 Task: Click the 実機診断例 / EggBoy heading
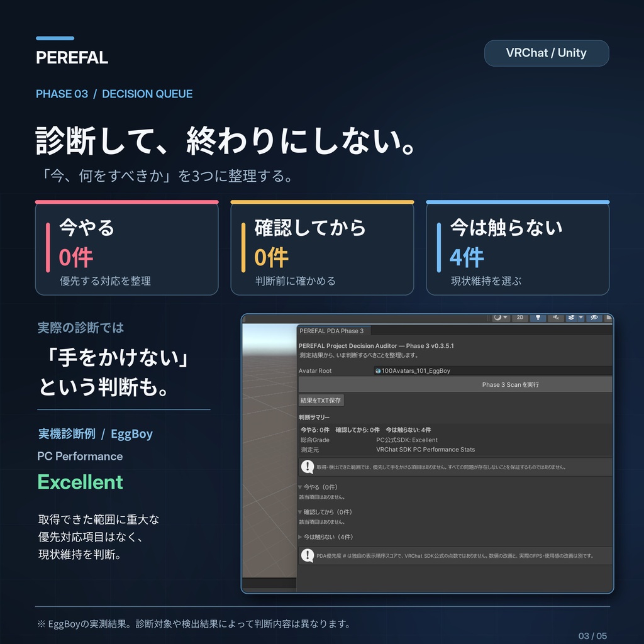click(x=96, y=434)
